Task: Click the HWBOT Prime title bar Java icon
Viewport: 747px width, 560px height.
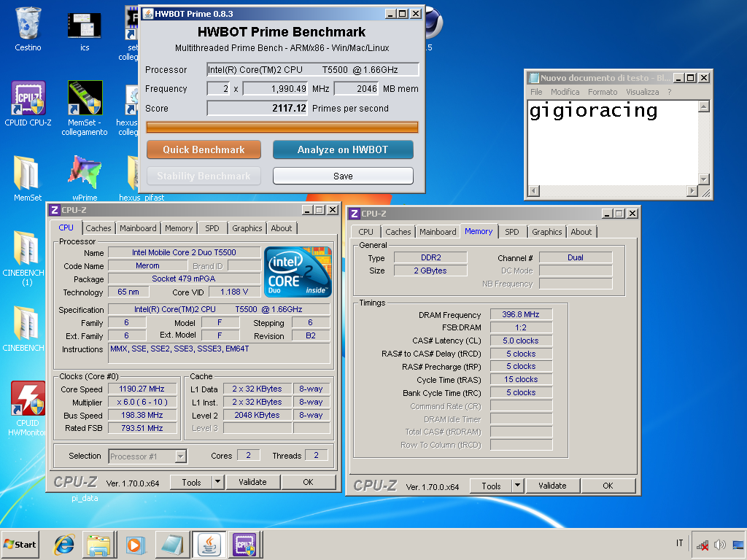Action: tap(147, 14)
